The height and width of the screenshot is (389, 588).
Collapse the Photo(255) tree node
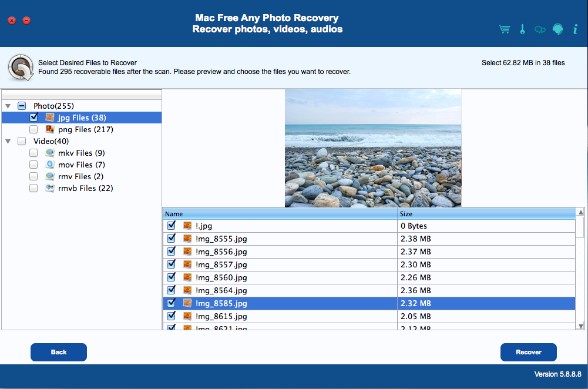click(8, 106)
